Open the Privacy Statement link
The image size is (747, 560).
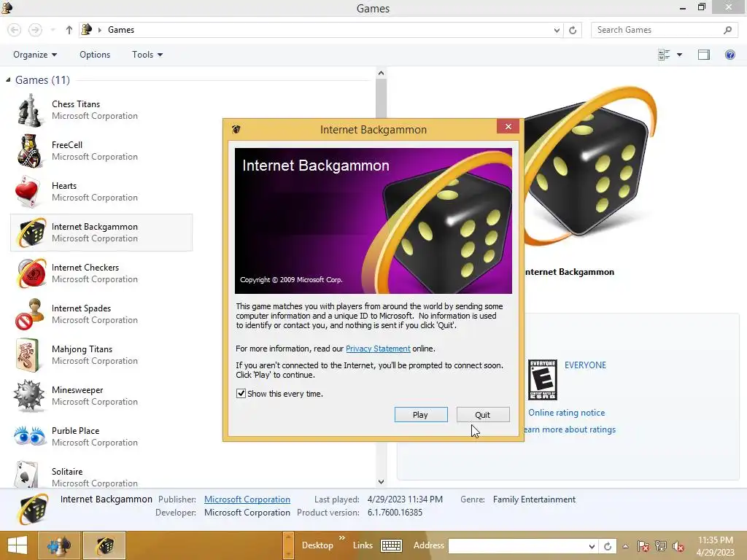(x=378, y=349)
